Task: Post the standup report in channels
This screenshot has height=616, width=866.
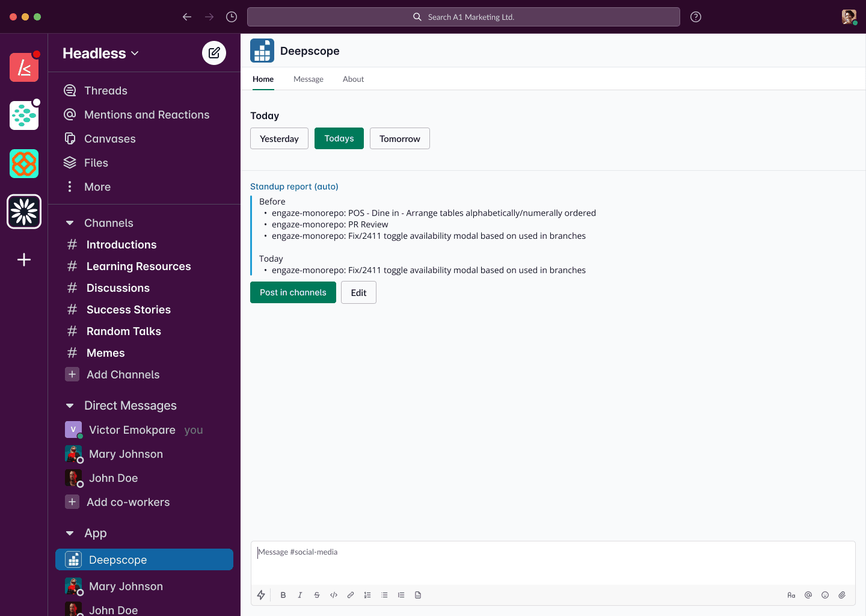Action: click(x=293, y=292)
